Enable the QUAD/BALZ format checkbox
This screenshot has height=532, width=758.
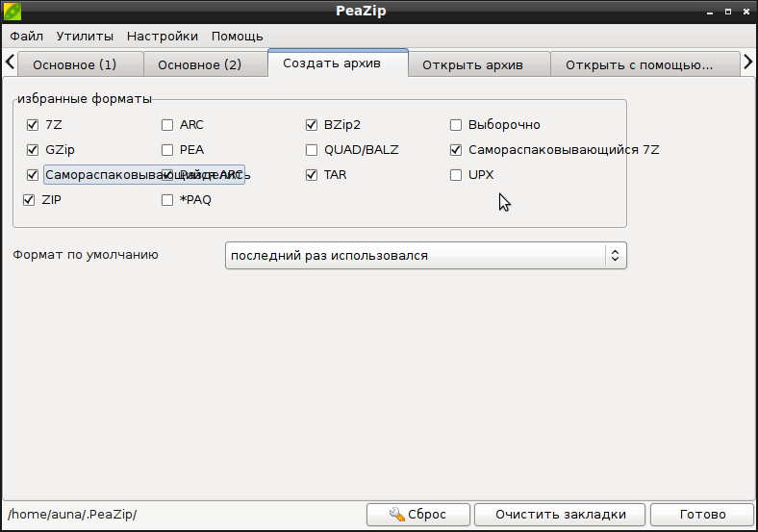click(x=312, y=150)
